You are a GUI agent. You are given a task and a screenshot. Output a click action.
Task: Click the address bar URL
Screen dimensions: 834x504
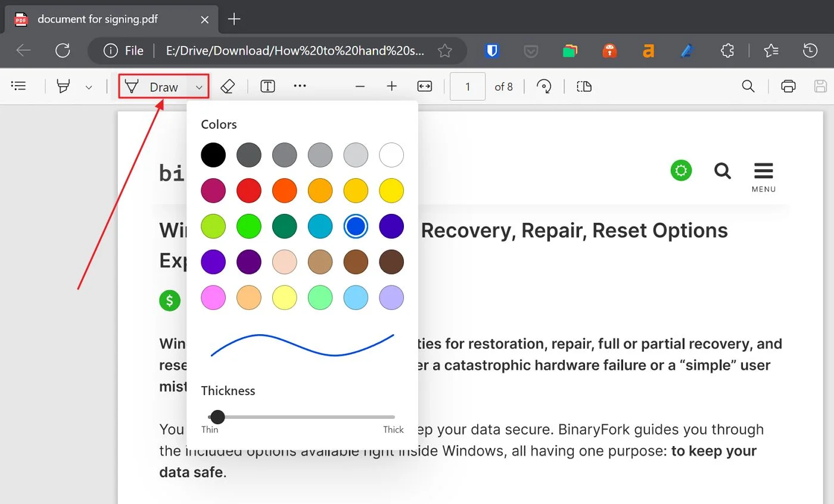(295, 51)
